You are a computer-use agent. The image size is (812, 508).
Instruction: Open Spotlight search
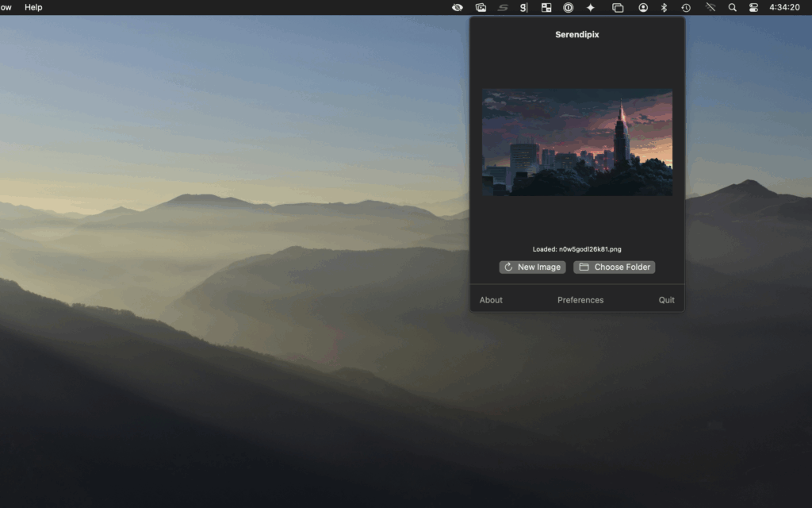(732, 7)
